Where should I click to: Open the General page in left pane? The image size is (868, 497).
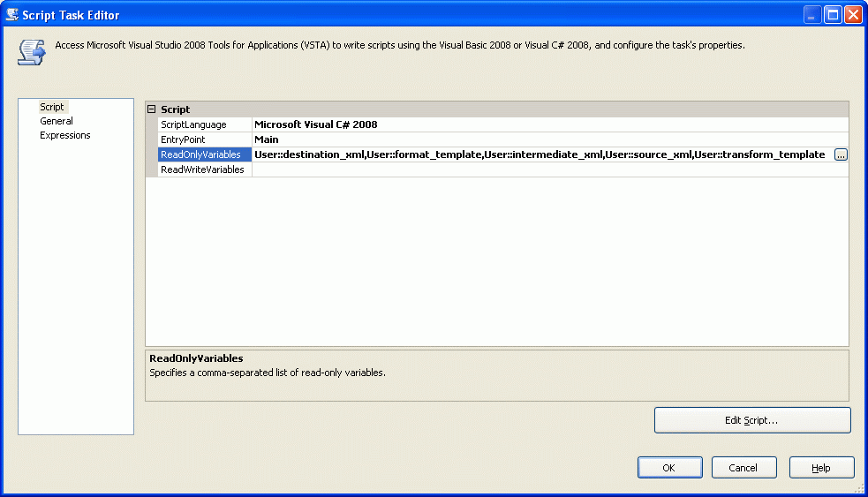[57, 121]
